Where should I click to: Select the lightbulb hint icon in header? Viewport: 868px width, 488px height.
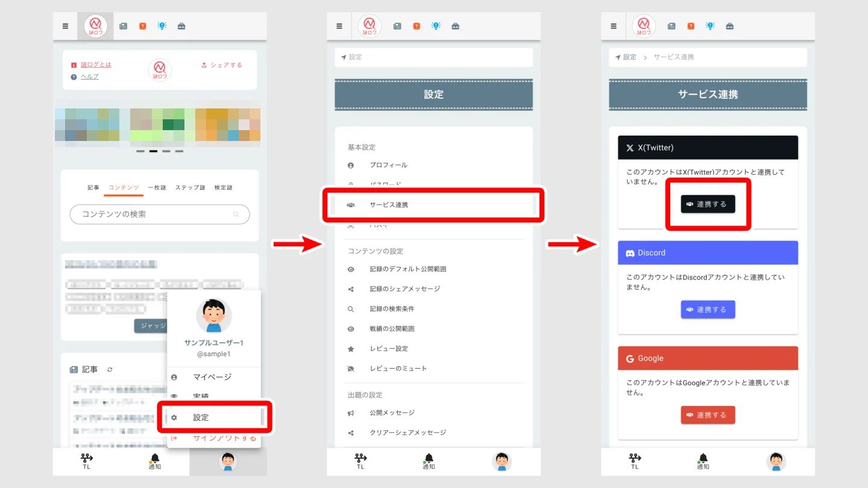click(x=163, y=26)
